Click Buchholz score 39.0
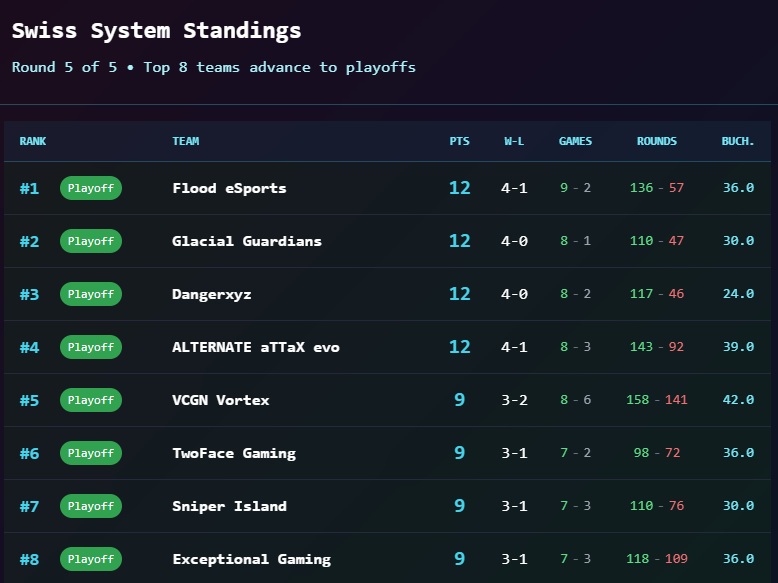Screen dimensions: 778x583 point(738,347)
